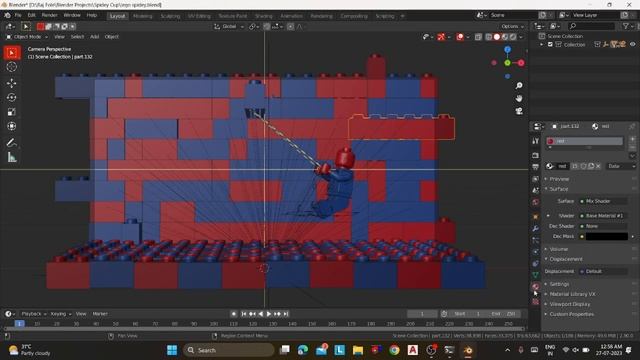Switch to material preview shading
640x360 pixels.
tap(505, 37)
